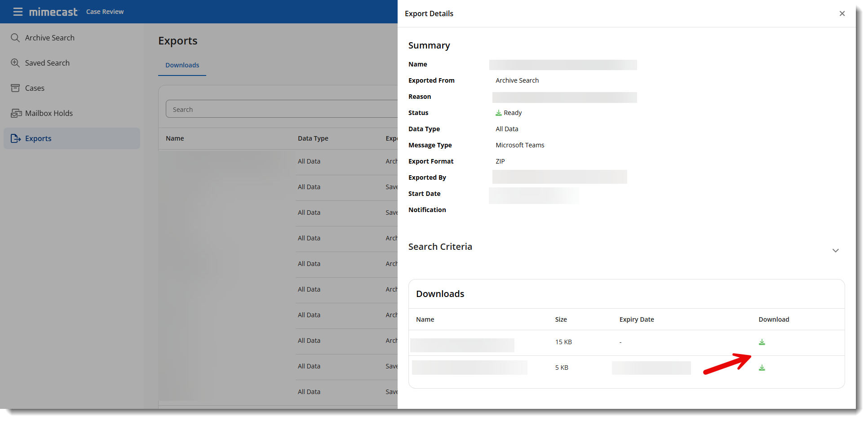
Task: Click the Mailbox Holds sidebar icon
Action: coord(16,113)
